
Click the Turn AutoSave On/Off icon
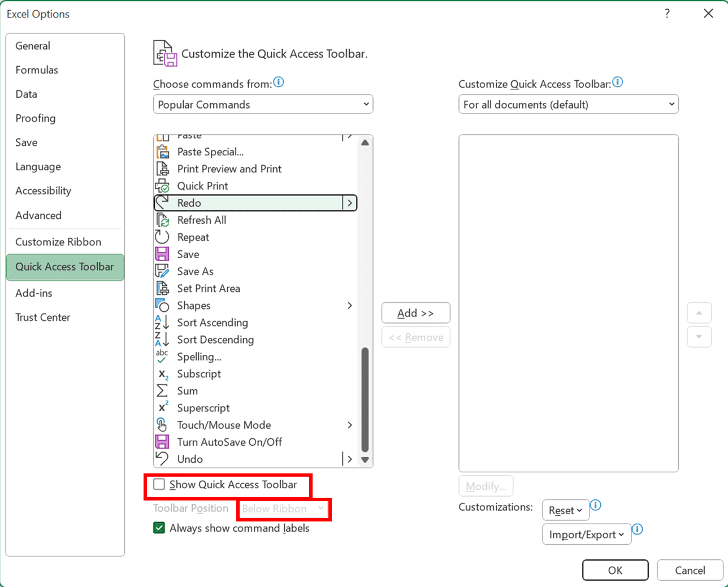[x=162, y=442]
